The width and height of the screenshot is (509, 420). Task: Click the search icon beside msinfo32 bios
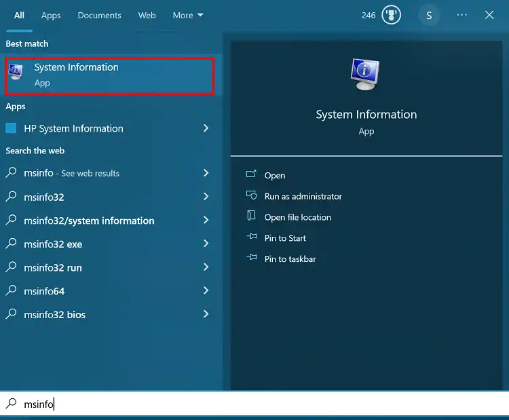tap(11, 313)
